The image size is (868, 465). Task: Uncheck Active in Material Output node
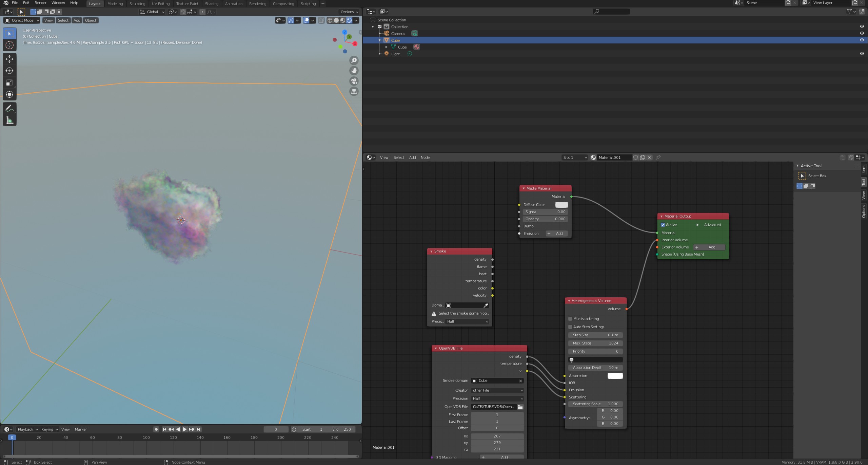[663, 225]
